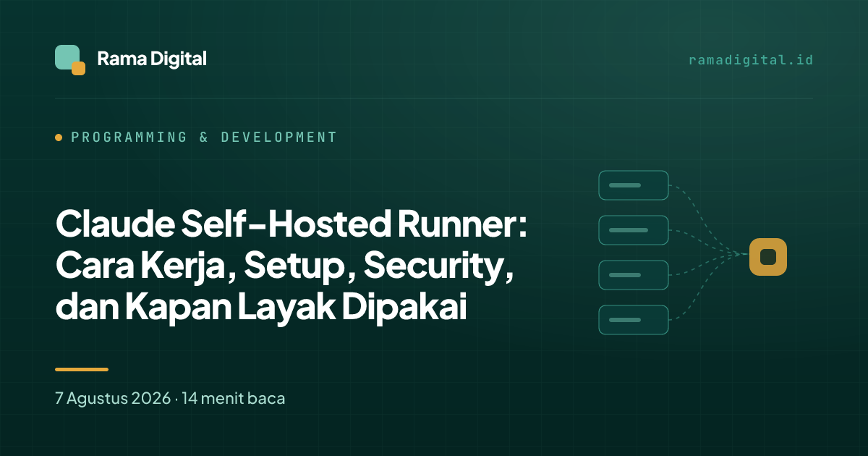Open the ramadigital.id link
Viewport: 868px width, 456px height.
click(751, 60)
